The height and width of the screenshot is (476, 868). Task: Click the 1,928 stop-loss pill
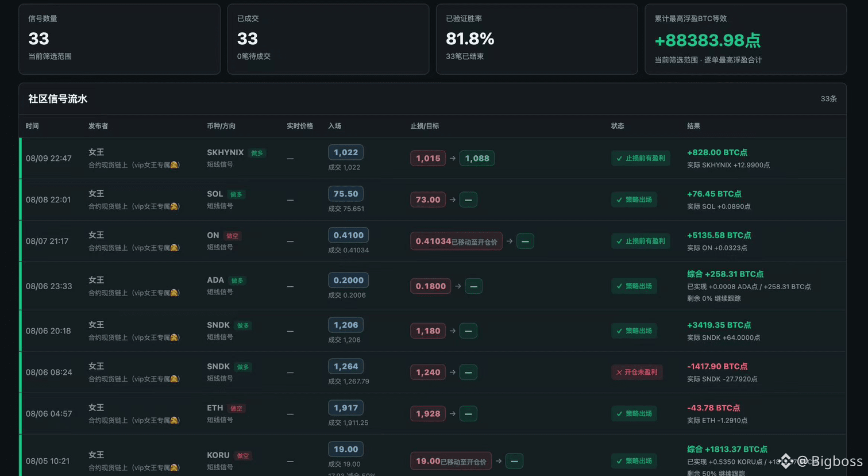428,413
